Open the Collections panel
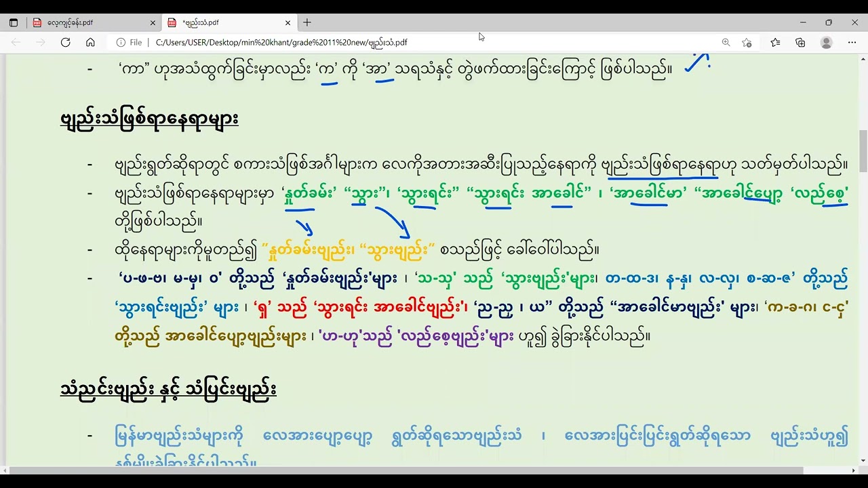Screen dimensions: 868x488 [800, 42]
